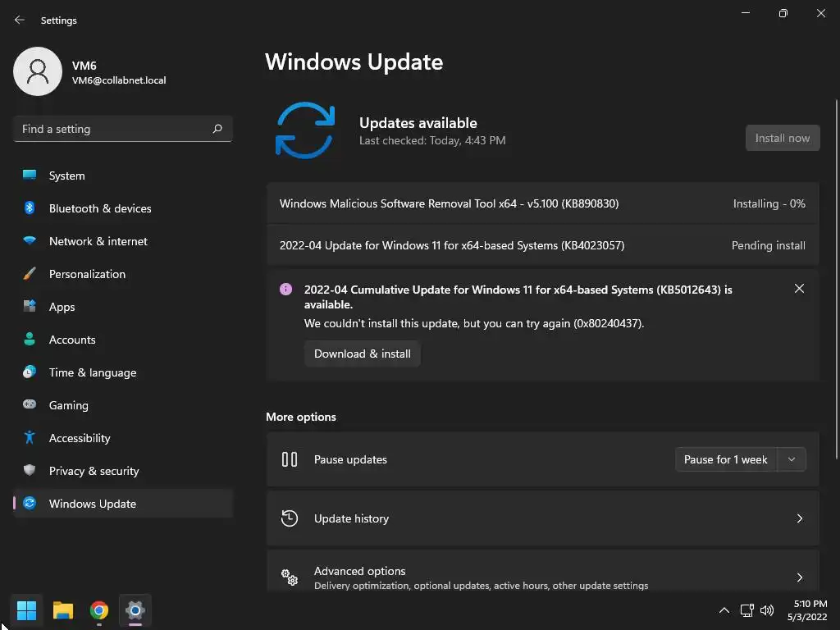Open Update history chevron

799,518
